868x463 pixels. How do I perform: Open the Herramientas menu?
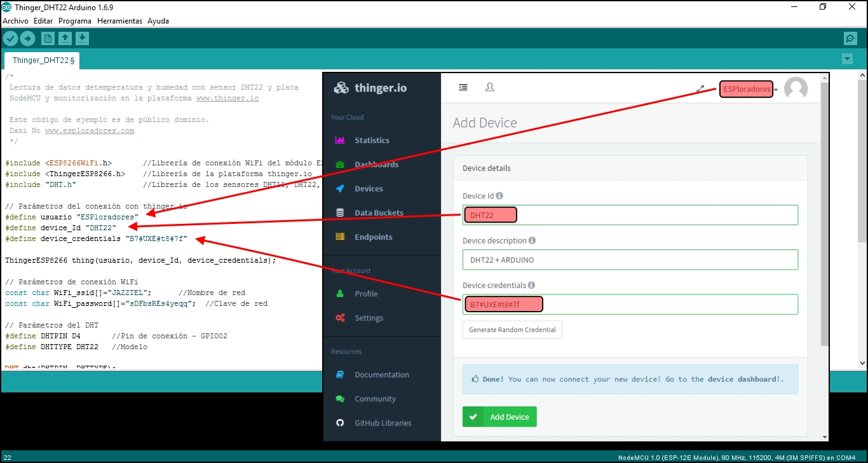tap(119, 21)
